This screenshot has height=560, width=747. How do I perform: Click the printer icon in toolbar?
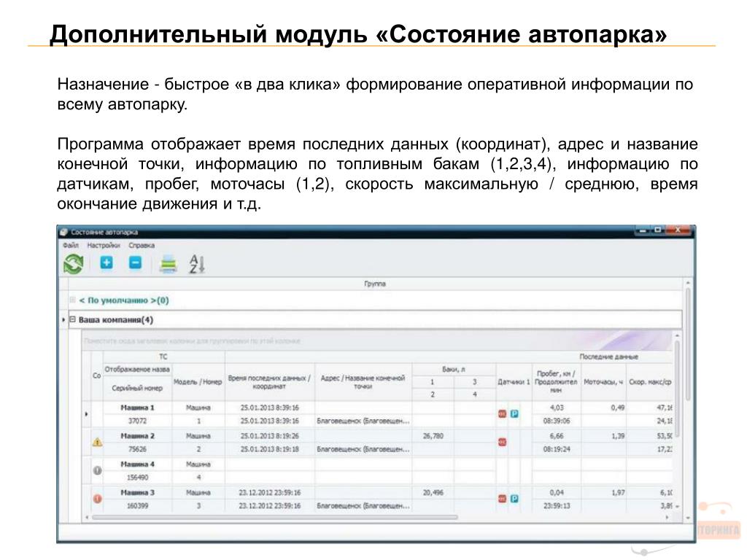169,263
